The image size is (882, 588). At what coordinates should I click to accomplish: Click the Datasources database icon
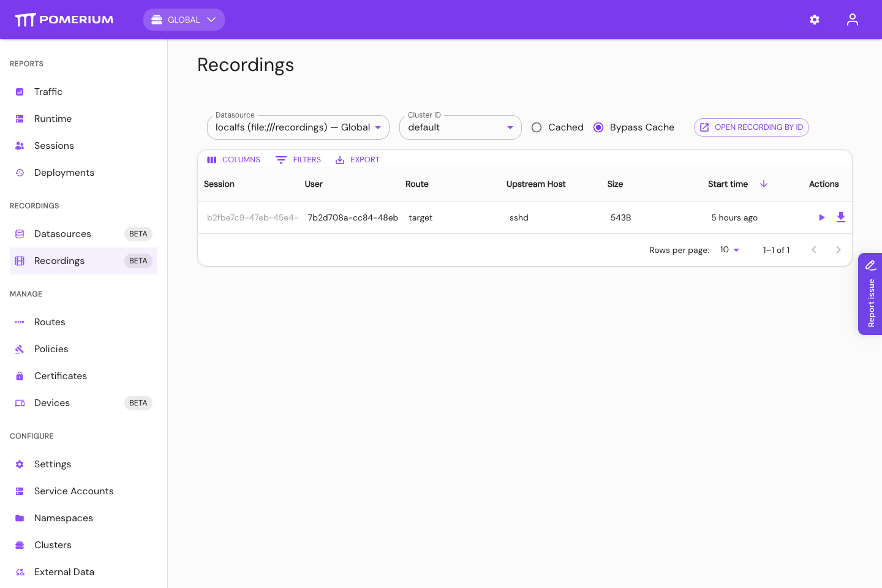[x=20, y=234]
